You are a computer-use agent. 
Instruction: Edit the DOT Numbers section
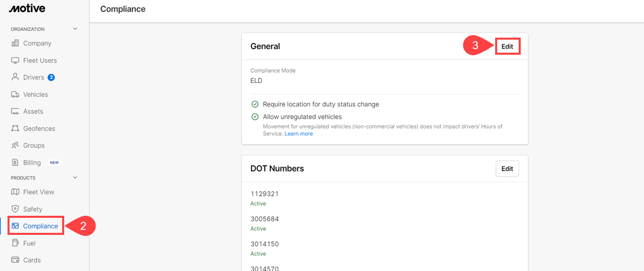507,169
